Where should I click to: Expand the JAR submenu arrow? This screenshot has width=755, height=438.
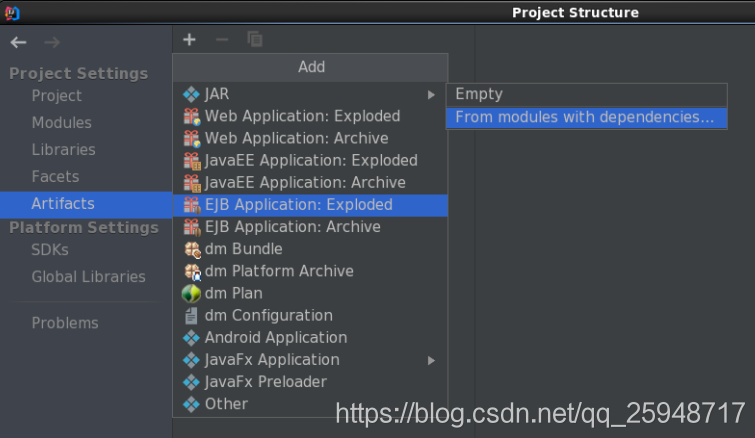pyautogui.click(x=431, y=95)
